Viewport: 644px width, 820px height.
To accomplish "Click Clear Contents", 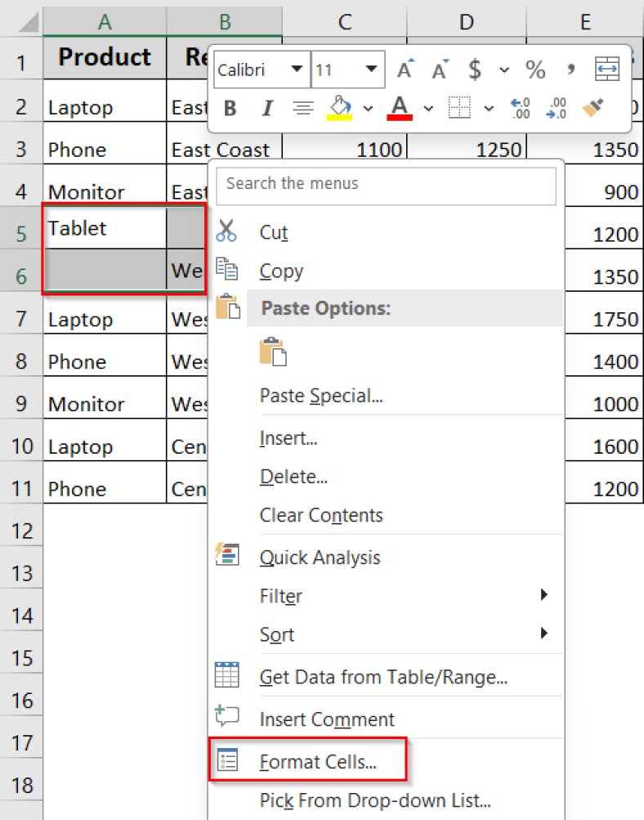I will (320, 515).
